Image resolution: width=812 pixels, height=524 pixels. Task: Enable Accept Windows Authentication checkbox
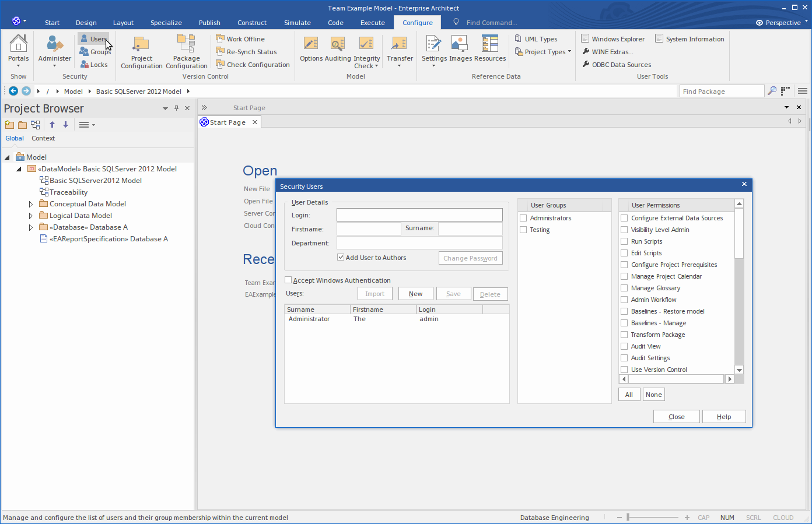click(x=288, y=280)
